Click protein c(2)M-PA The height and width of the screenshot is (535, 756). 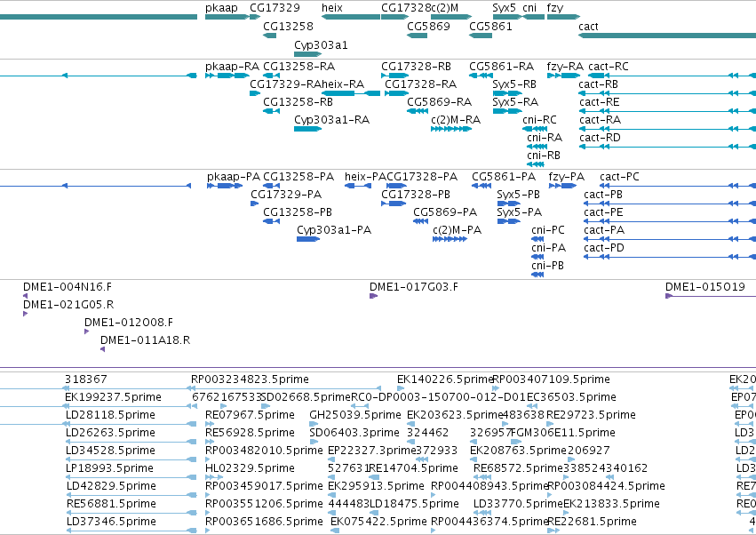(x=450, y=239)
